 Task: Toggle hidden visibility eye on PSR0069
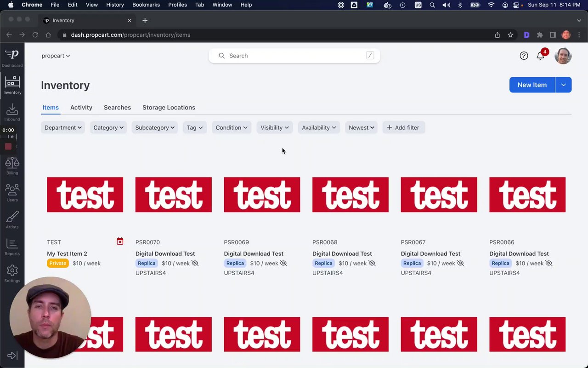pos(283,263)
